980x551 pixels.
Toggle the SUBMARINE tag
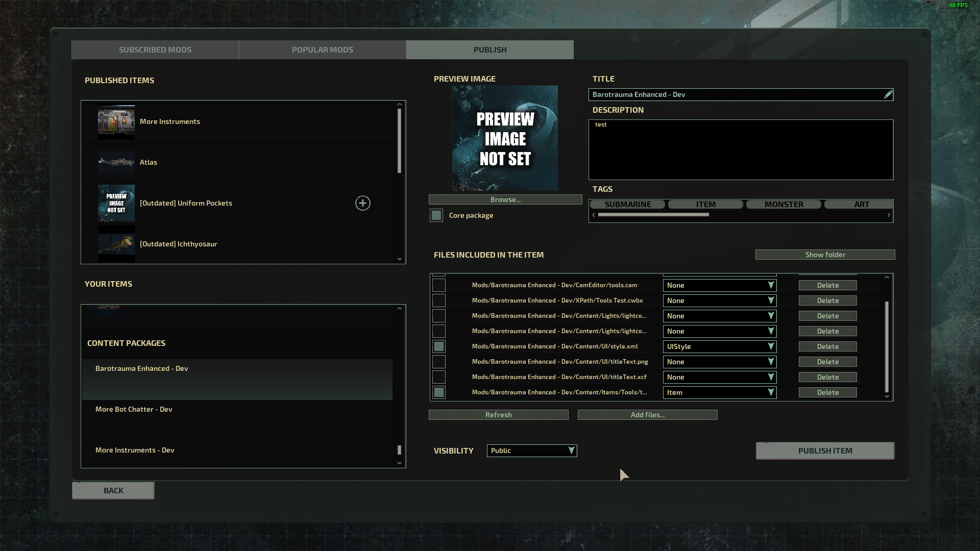628,204
